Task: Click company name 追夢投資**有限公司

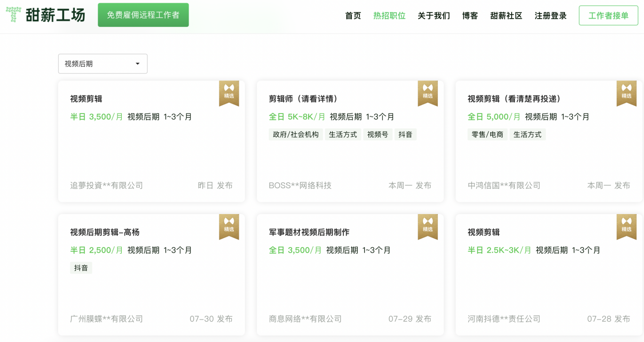Action: click(106, 185)
